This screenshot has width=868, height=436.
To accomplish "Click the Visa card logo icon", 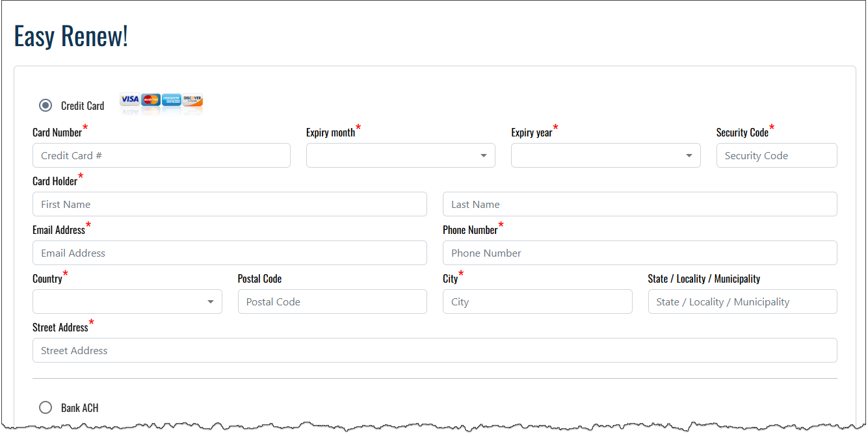I will point(130,99).
